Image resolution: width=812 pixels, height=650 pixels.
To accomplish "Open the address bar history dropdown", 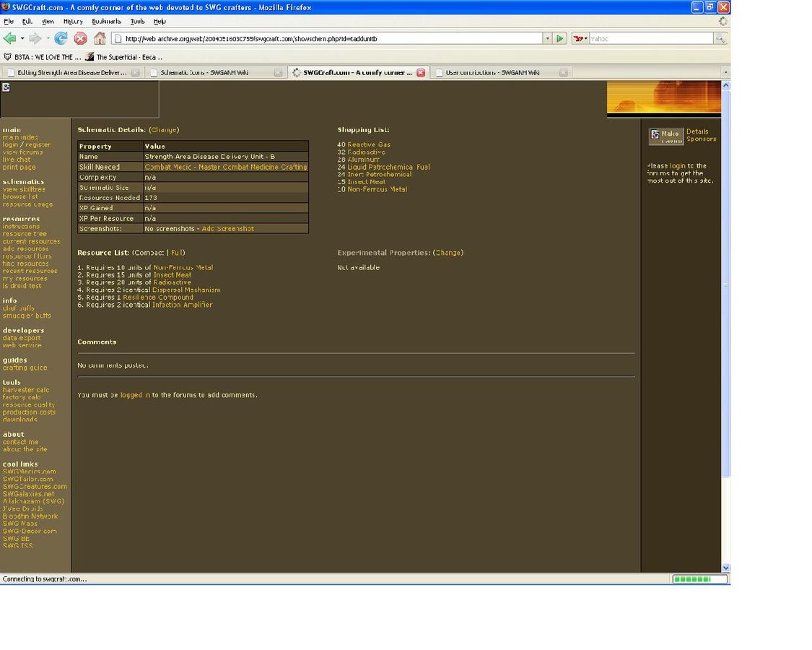I will pyautogui.click(x=547, y=38).
